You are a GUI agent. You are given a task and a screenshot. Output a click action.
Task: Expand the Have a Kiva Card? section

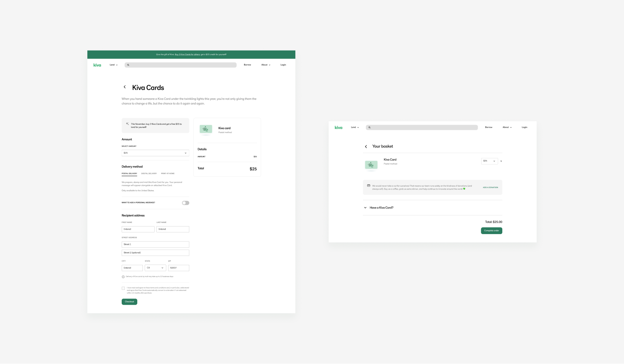[378, 208]
